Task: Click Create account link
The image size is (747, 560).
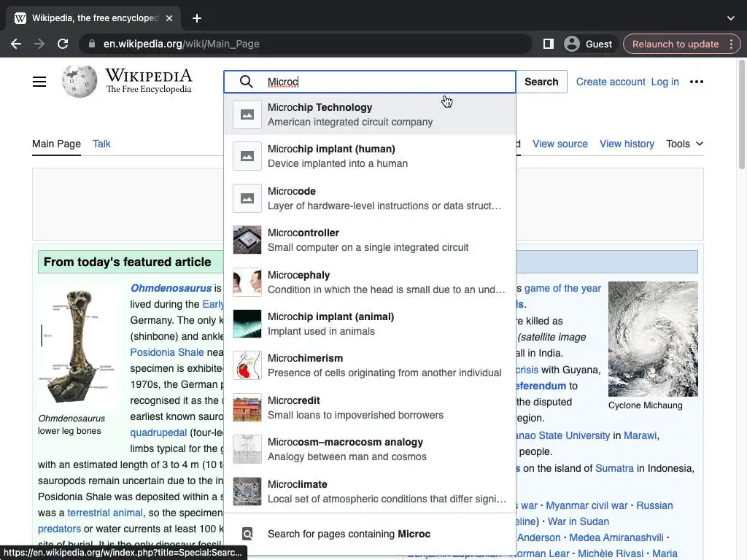Action: pos(611,82)
